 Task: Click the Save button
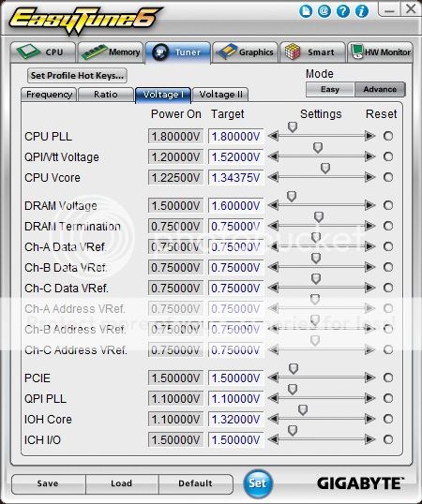(48, 483)
